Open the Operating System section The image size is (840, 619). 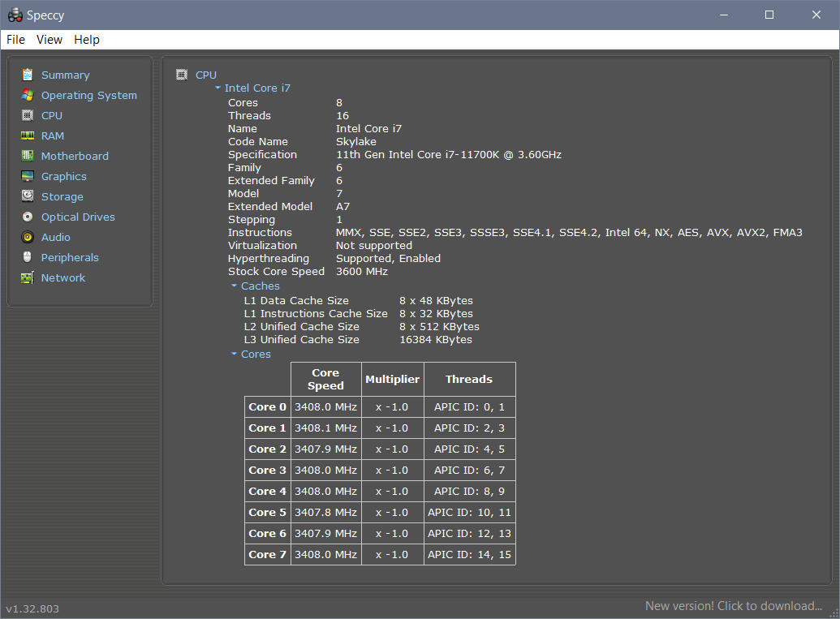pos(89,95)
